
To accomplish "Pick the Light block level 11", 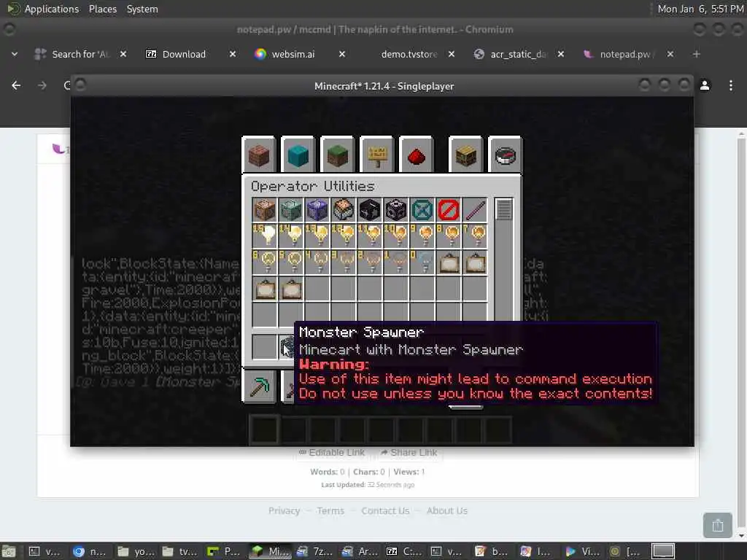I will tap(370, 236).
